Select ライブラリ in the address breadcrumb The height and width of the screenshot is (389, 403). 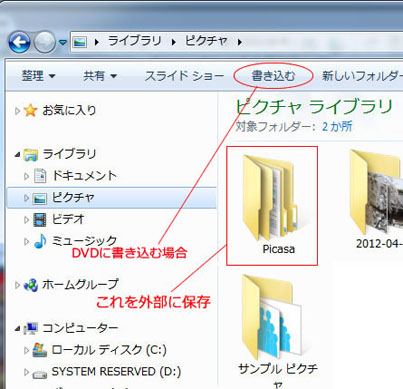point(134,41)
